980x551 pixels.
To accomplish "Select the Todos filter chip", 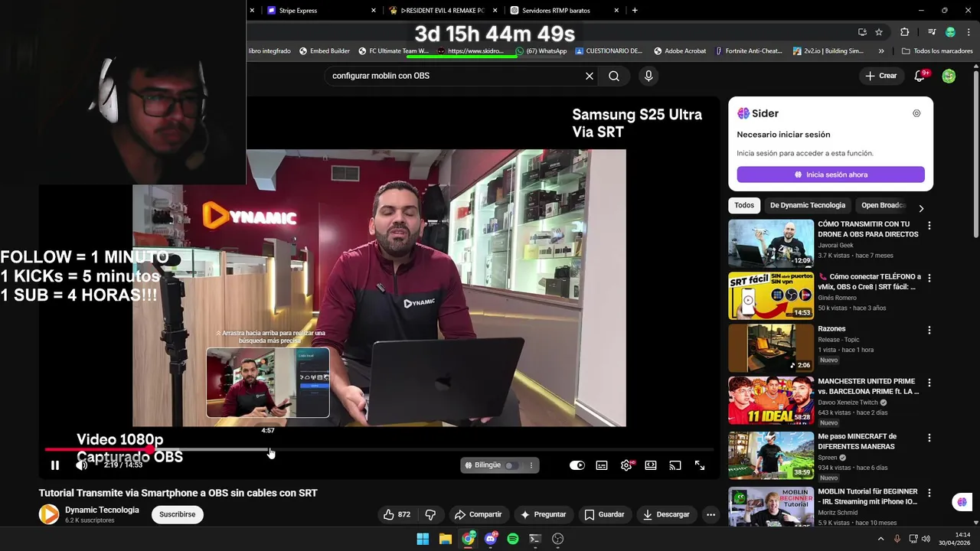I will point(744,205).
